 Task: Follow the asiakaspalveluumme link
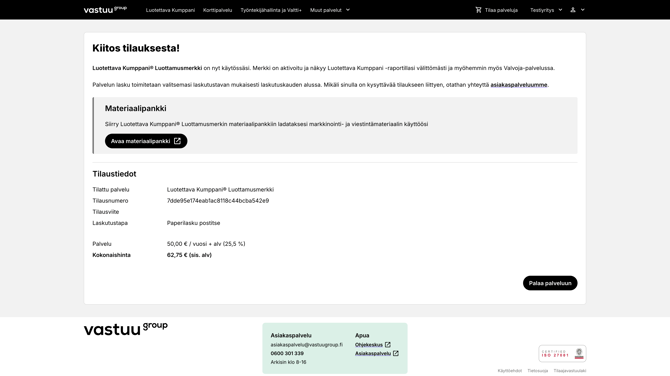pos(519,85)
